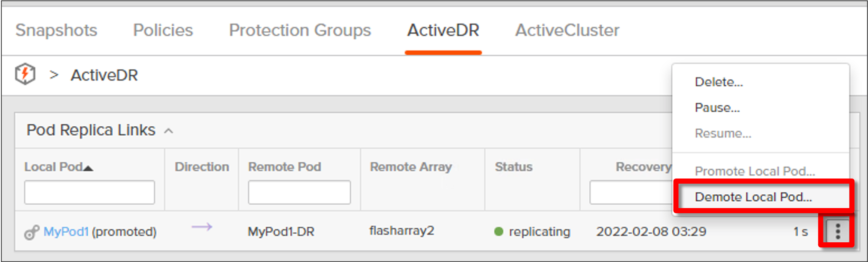Choose Delete... from the context menu
This screenshot has height=262, width=868.
[719, 82]
